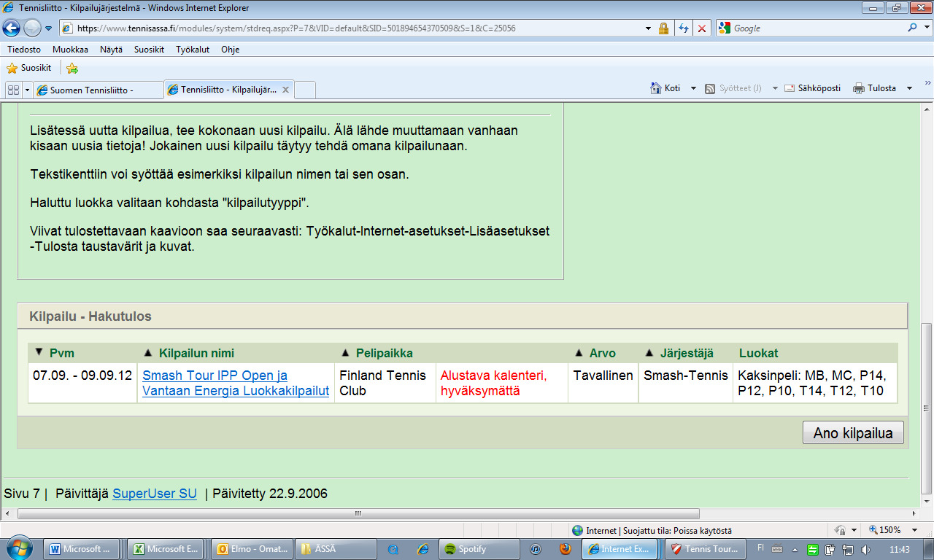The image size is (934, 560).
Task: Refresh the page with the refresh icon
Action: (x=684, y=28)
